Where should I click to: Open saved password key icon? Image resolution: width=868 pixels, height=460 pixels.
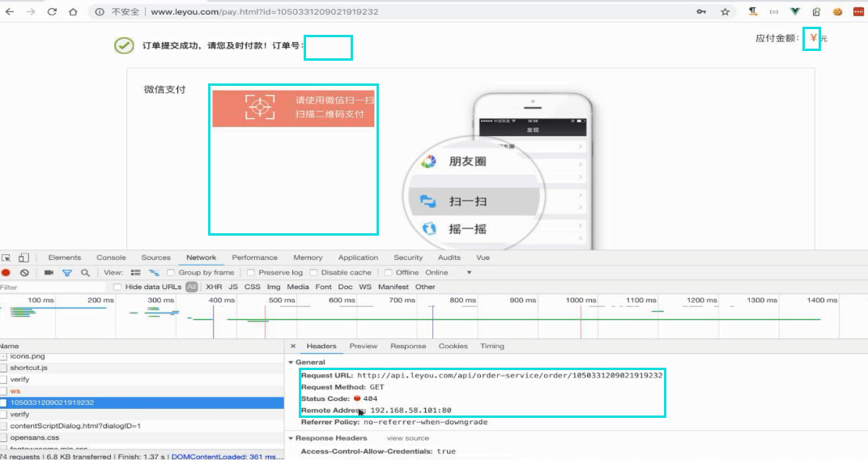click(x=701, y=11)
